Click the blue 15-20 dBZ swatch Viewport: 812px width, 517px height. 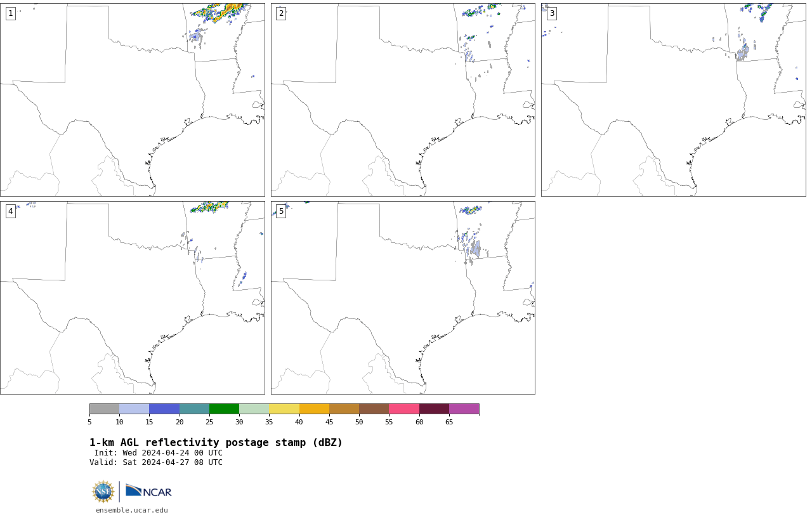(x=164, y=409)
